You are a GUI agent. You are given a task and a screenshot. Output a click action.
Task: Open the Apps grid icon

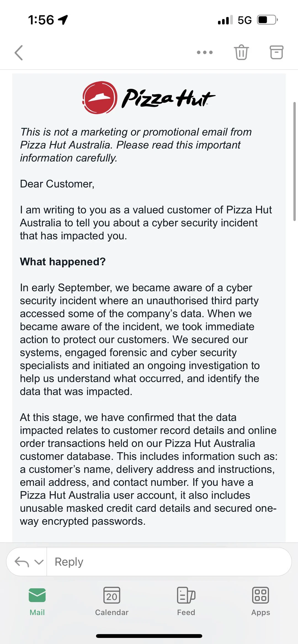(260, 595)
